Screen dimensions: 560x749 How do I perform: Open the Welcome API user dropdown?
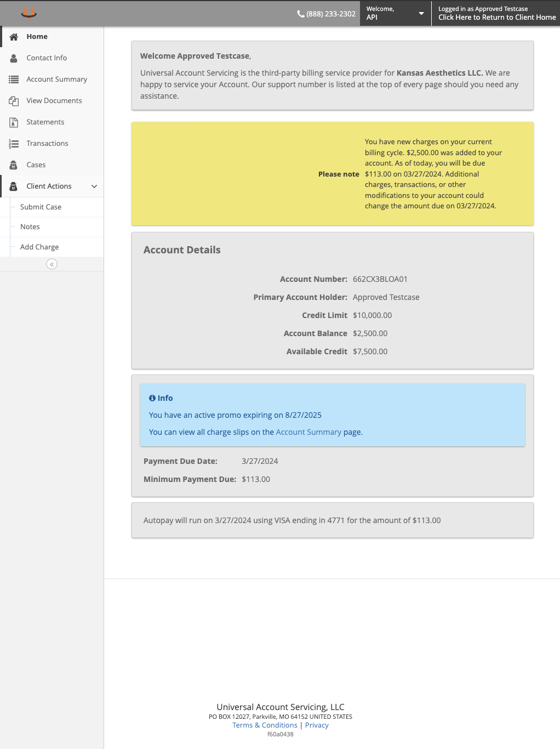coord(396,13)
